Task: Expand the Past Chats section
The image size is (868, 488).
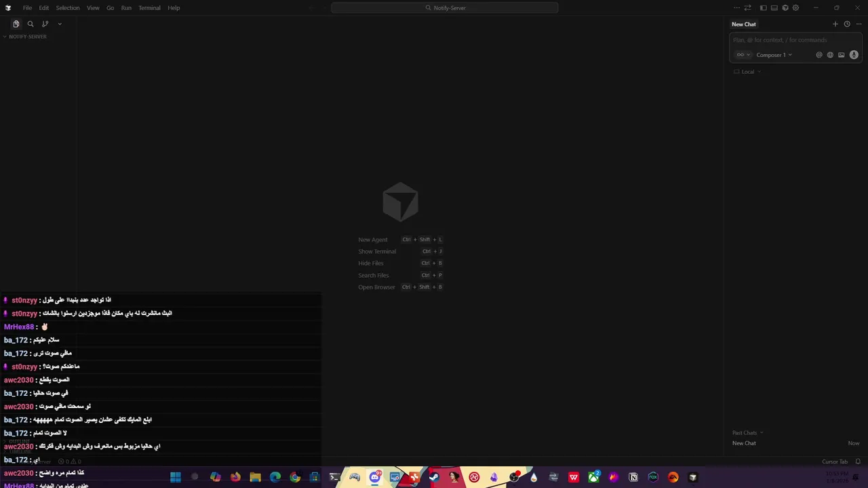Action: point(747,432)
